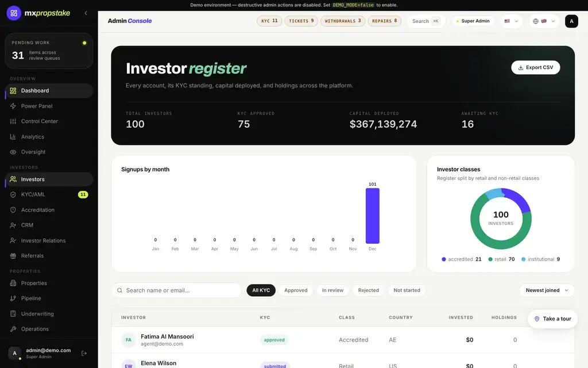
Task: Go to Underwriting
Action: coord(49,313)
